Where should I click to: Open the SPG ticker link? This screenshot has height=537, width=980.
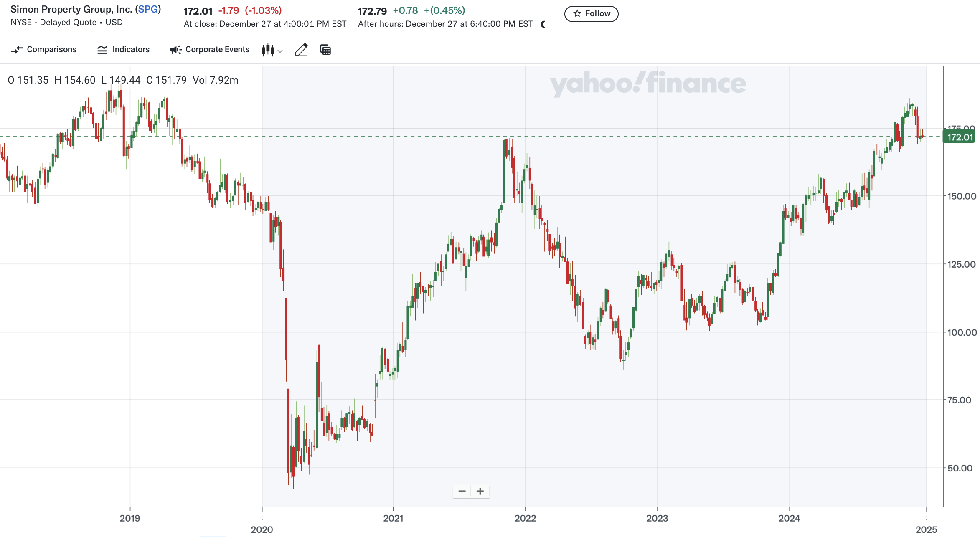click(148, 9)
